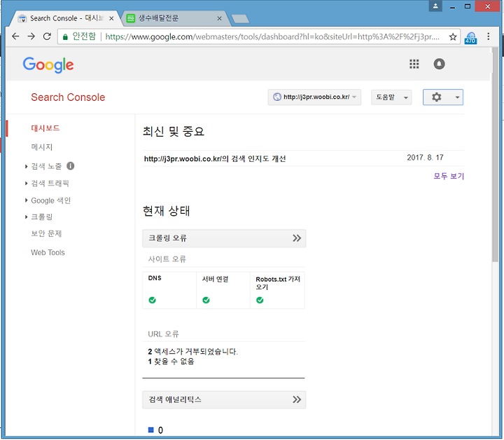Open the site selector http://j3pr.woobi.co.kr/
Screen dimensions: 504x440
[314, 97]
